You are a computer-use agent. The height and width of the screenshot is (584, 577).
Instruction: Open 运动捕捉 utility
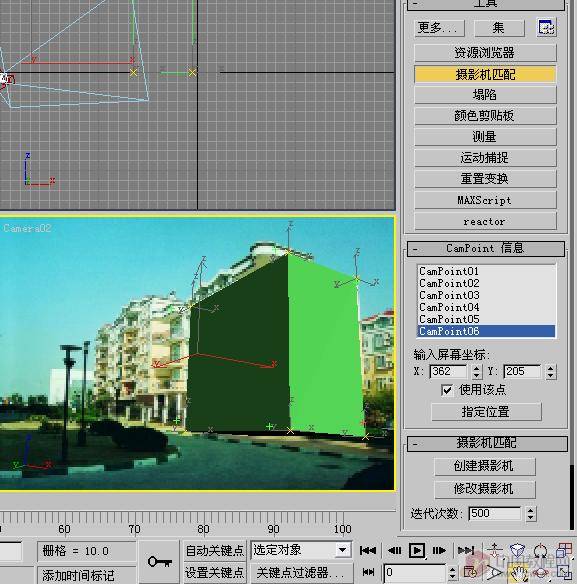(485, 158)
